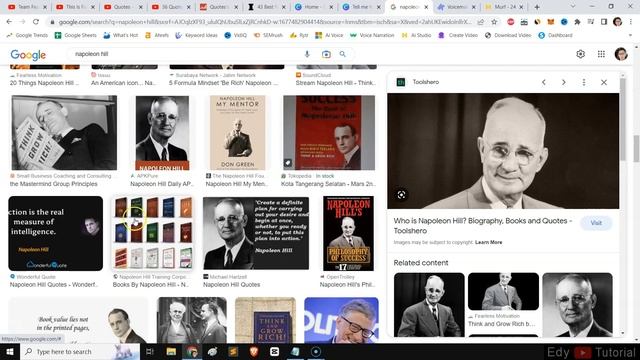The image size is (640, 360).
Task: Open the Think and Grow Rich sleeping man thumbnail
Action: 64,133
